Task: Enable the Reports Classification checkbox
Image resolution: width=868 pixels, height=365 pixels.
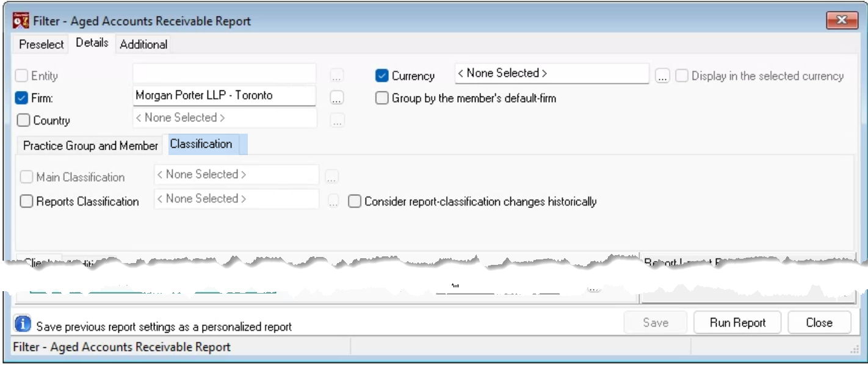Action: (x=26, y=201)
